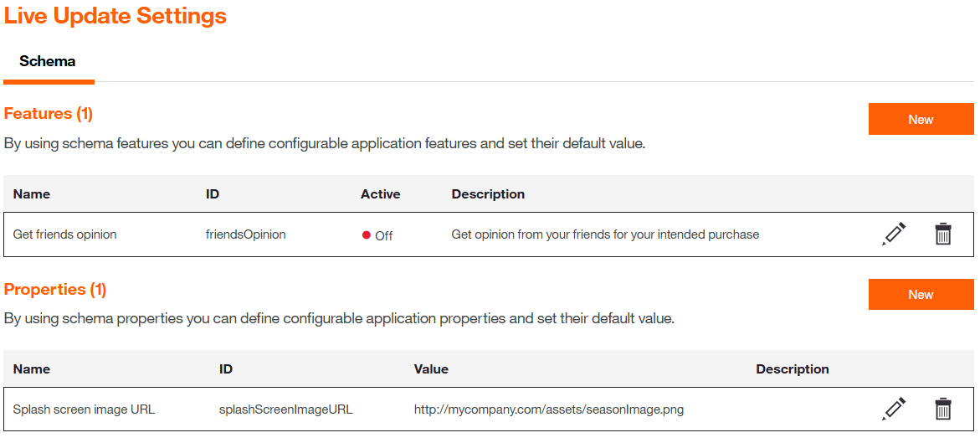Edit the Splash screen image URL property
This screenshot has width=980, height=443.
tap(894, 409)
